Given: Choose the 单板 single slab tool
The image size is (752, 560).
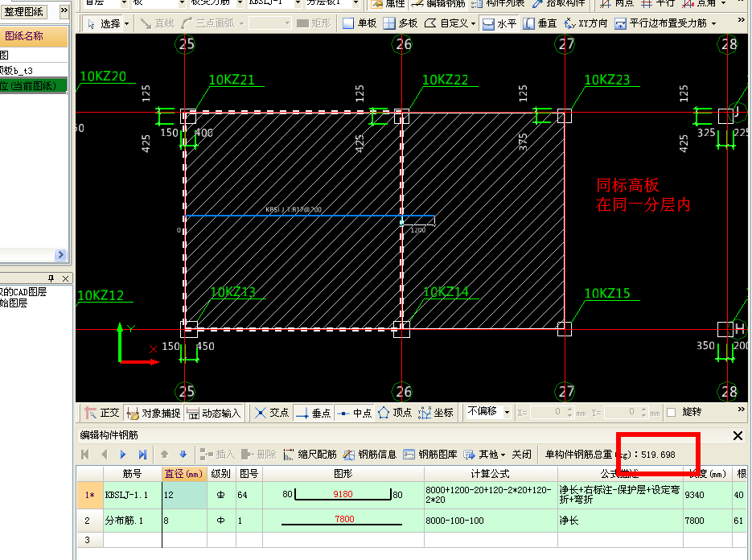Looking at the screenshot, I should (x=360, y=23).
